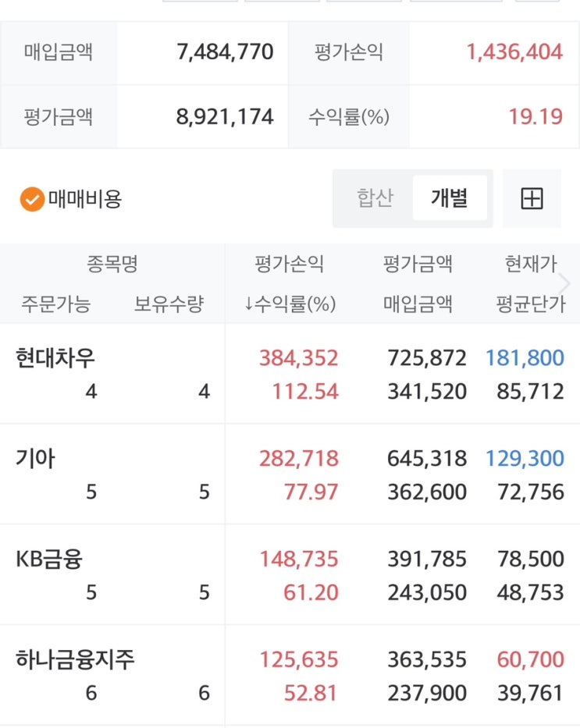Click the right chevron beside 현재가 header
Image resolution: width=580 pixels, height=728 pixels.
pyautogui.click(x=565, y=284)
